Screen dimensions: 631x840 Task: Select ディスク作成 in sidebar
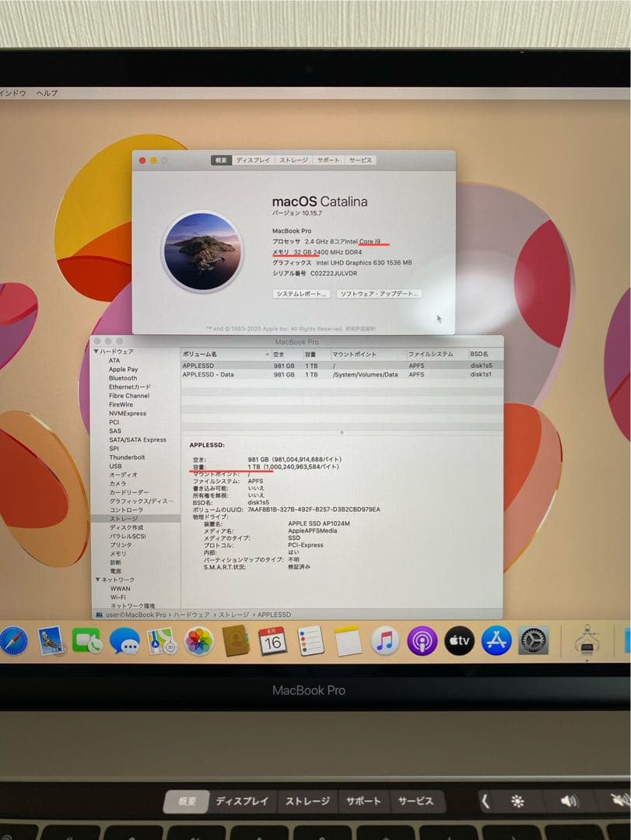click(126, 527)
